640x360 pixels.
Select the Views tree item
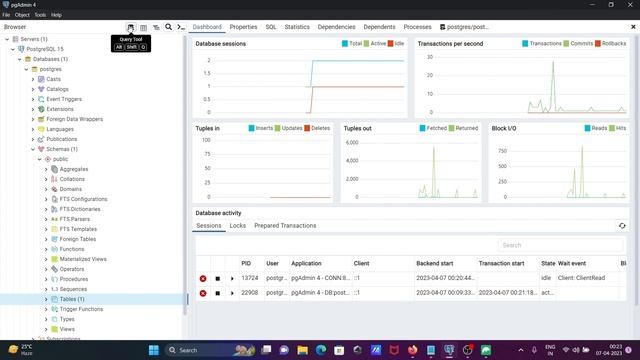[67, 329]
